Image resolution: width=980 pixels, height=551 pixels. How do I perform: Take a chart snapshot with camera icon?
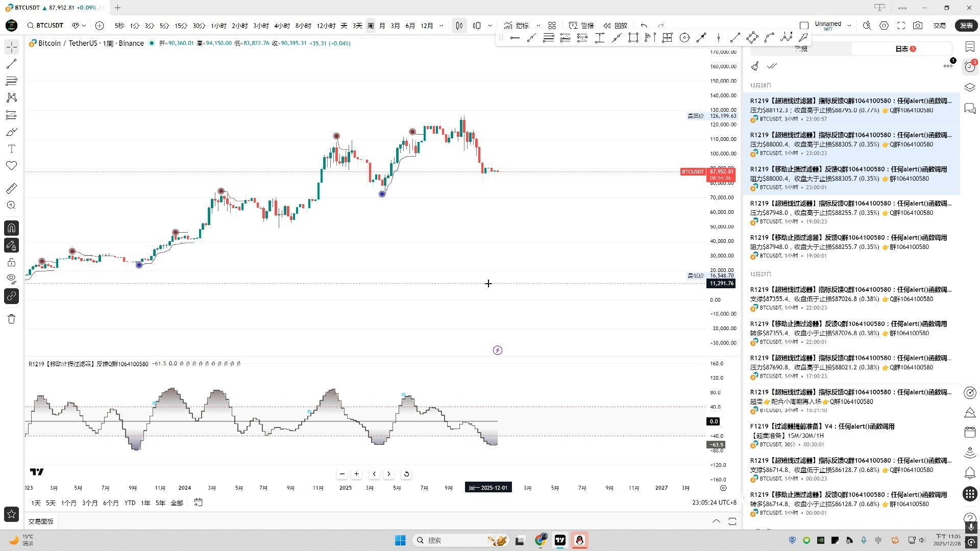[x=918, y=26]
